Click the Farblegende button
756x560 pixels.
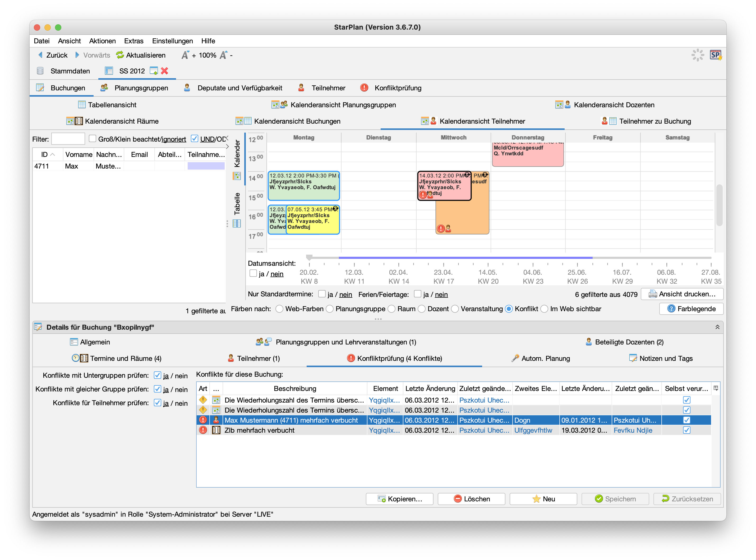tap(691, 309)
